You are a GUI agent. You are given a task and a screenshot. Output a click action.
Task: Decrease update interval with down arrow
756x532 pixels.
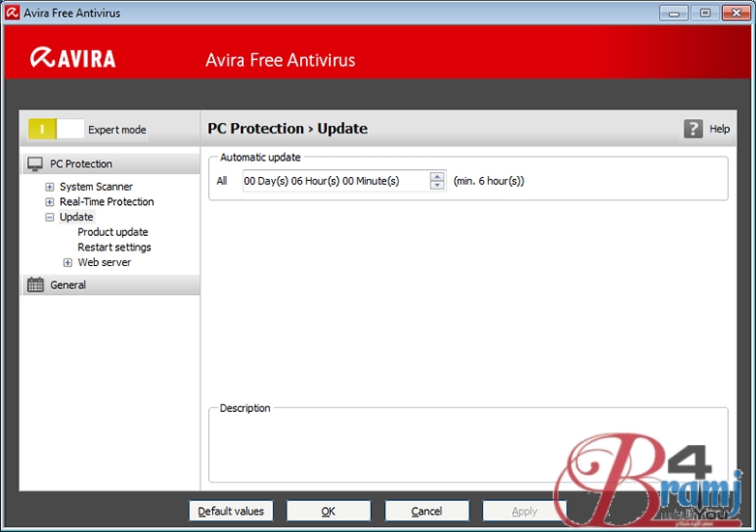tap(437, 185)
